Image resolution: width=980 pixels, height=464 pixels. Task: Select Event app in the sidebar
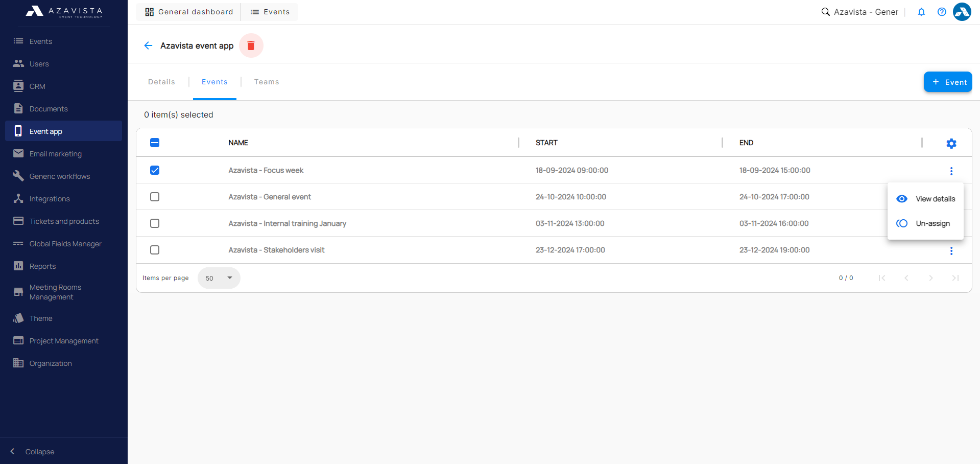click(x=64, y=131)
